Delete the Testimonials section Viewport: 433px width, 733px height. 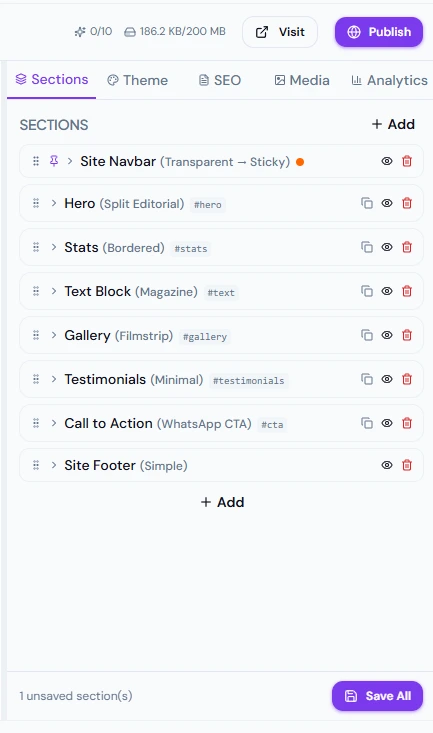(407, 379)
